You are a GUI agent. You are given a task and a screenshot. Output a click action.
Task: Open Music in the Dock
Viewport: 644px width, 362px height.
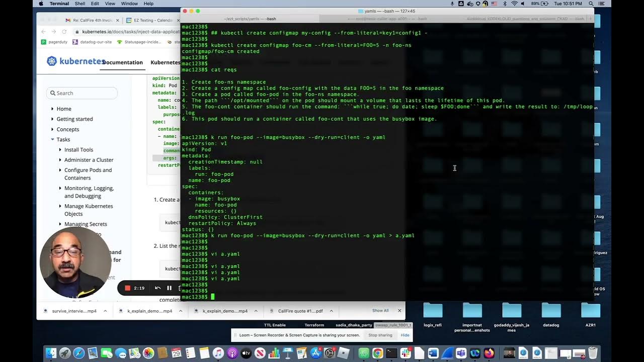coord(218,353)
